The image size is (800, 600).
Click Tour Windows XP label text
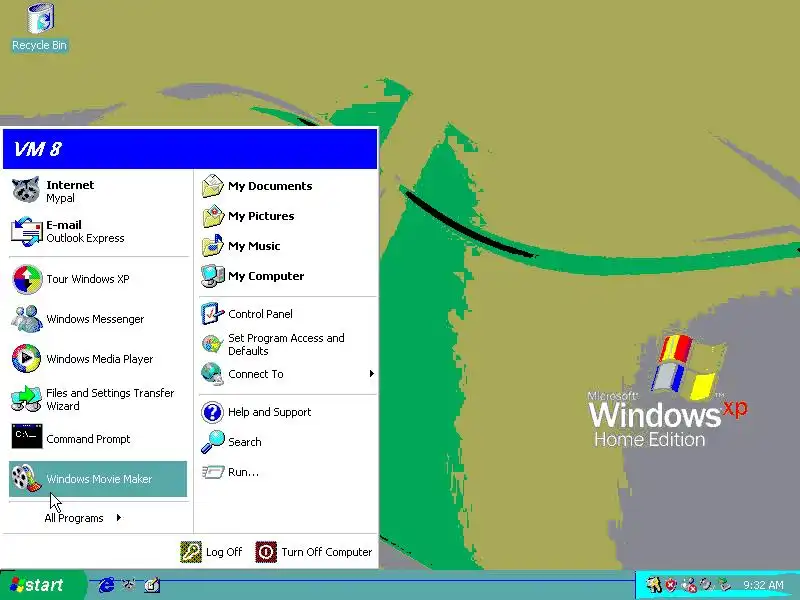[88, 279]
